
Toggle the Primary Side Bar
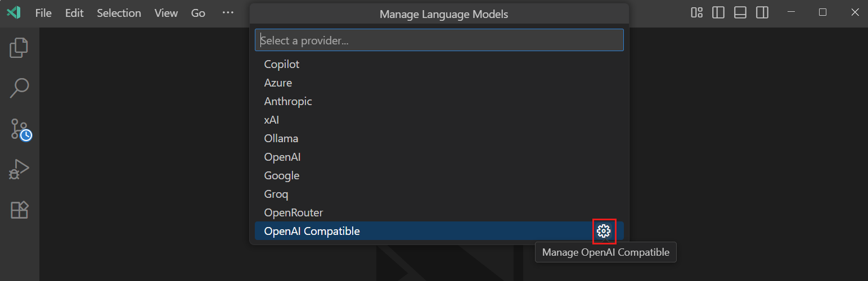tap(718, 12)
